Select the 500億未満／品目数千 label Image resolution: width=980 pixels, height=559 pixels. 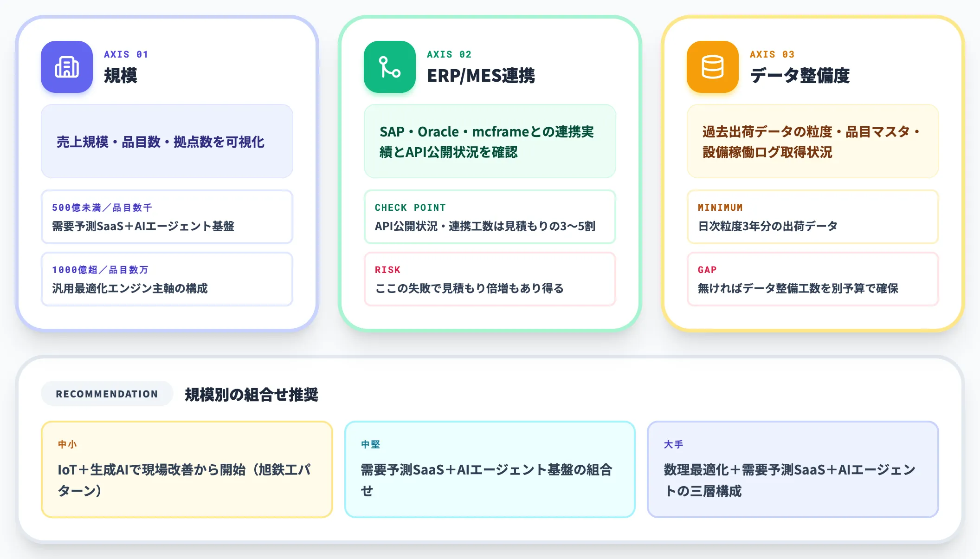102,208
